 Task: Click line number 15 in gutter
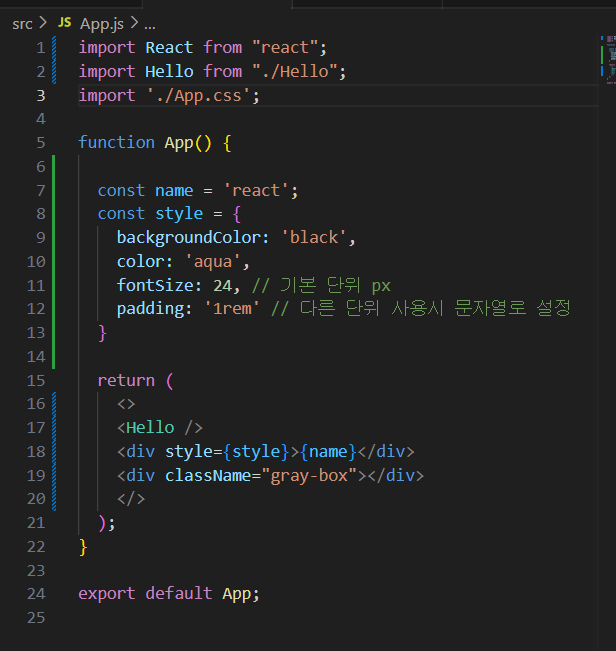click(x=36, y=381)
